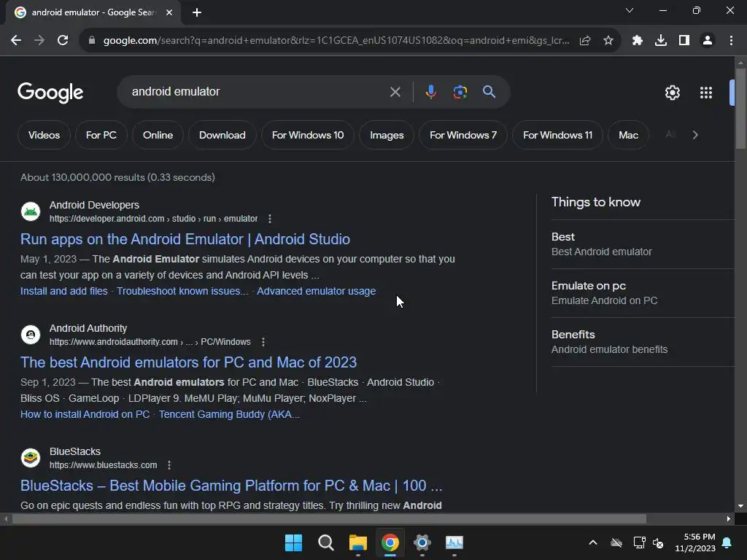The image size is (747, 560).
Task: Open Tencent Gaming Buddy sitelink
Action: (x=229, y=414)
